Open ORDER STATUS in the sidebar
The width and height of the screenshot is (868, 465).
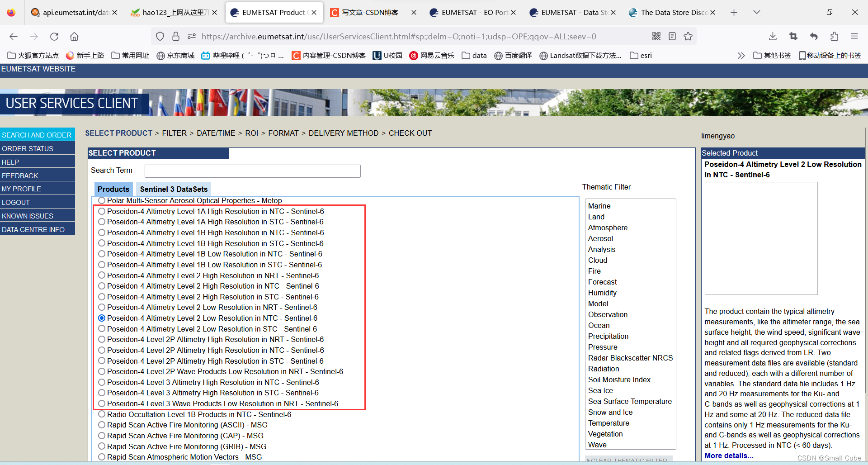click(x=38, y=148)
